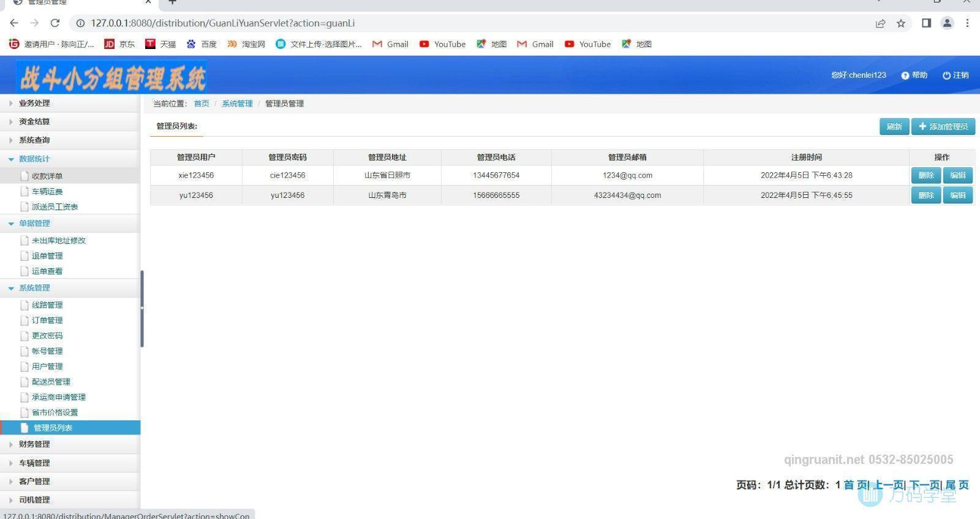Open 用户管理 menu item
Screen dimensions: 980x519
click(x=47, y=366)
